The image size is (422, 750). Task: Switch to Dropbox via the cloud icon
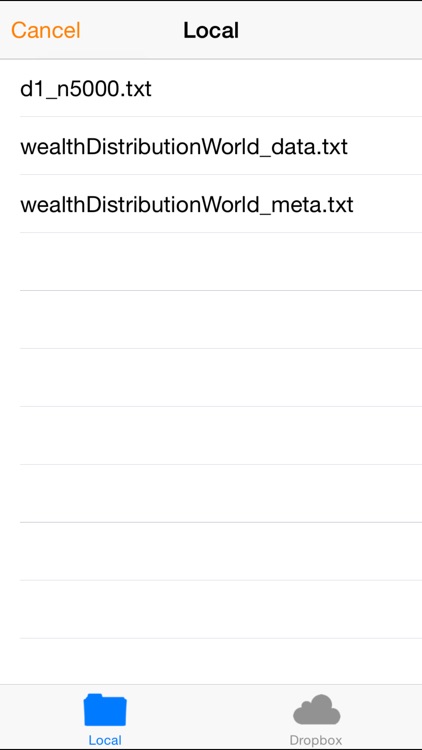pyautogui.click(x=316, y=709)
